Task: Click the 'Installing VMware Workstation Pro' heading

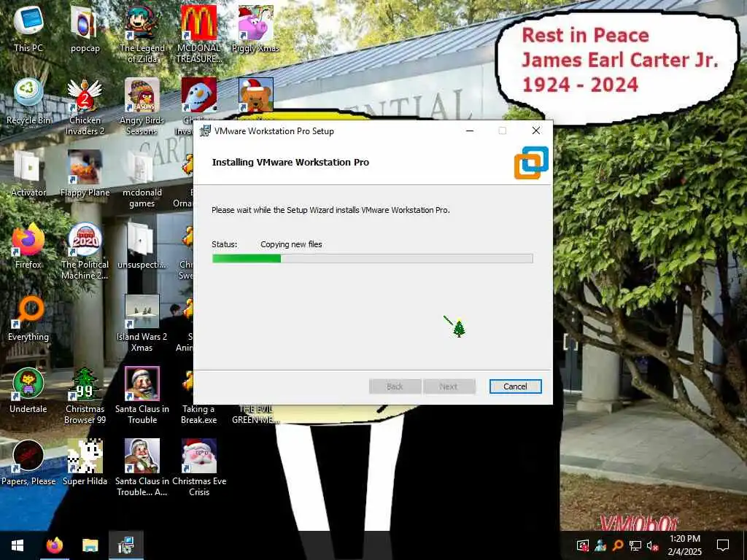Action: click(290, 163)
